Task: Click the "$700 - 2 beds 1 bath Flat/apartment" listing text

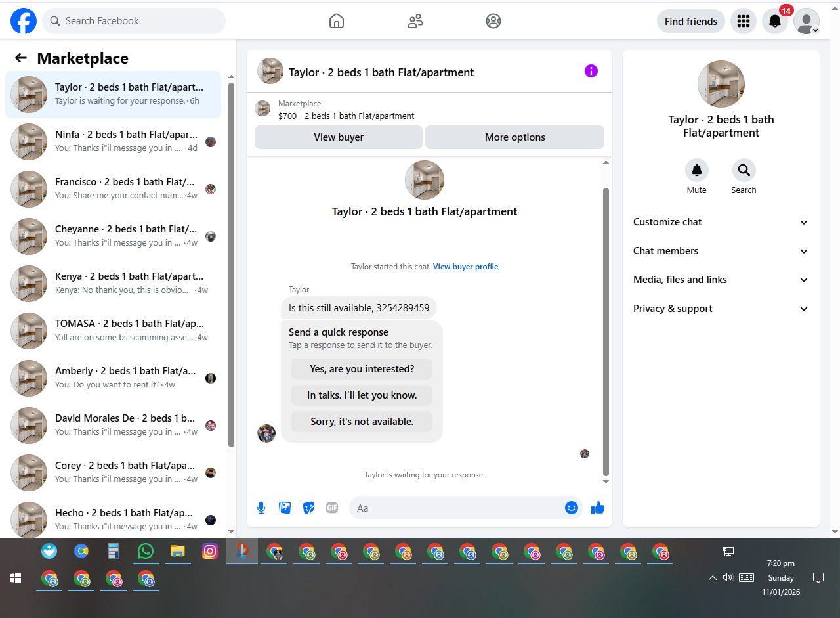Action: point(346,116)
